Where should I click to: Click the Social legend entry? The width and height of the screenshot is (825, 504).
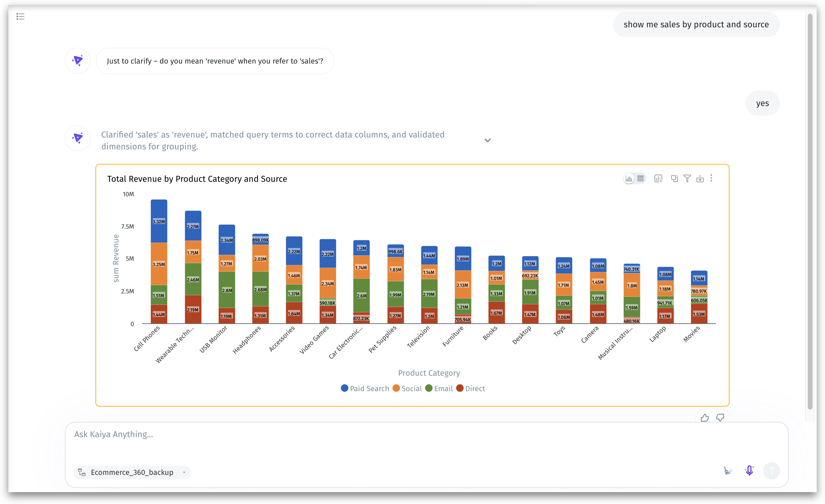pyautogui.click(x=407, y=388)
